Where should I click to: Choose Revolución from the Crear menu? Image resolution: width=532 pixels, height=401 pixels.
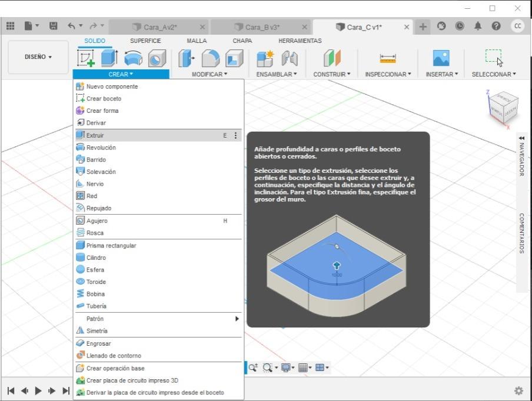pyautogui.click(x=158, y=148)
